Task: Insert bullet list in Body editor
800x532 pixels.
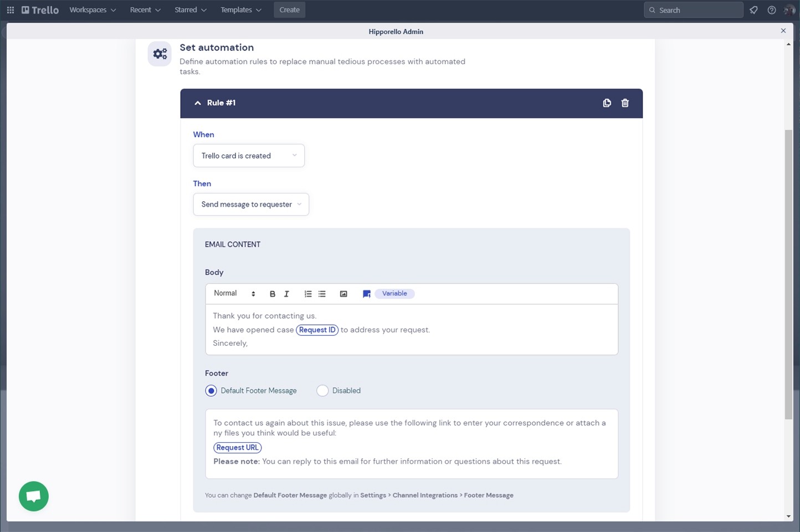Action: (322, 294)
